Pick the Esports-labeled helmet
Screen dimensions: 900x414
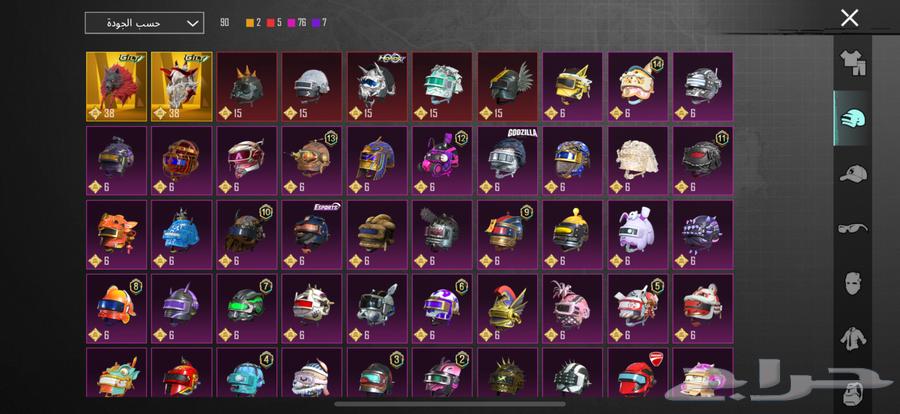[x=312, y=234]
